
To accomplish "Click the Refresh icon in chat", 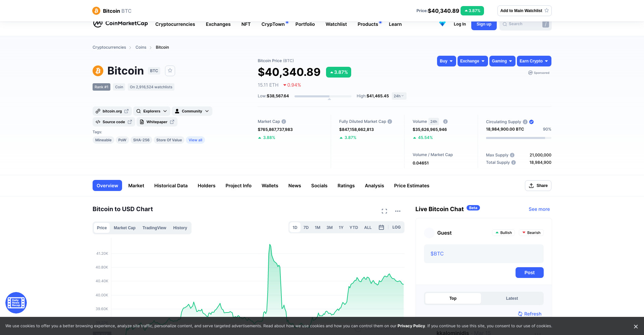I will coord(520,314).
